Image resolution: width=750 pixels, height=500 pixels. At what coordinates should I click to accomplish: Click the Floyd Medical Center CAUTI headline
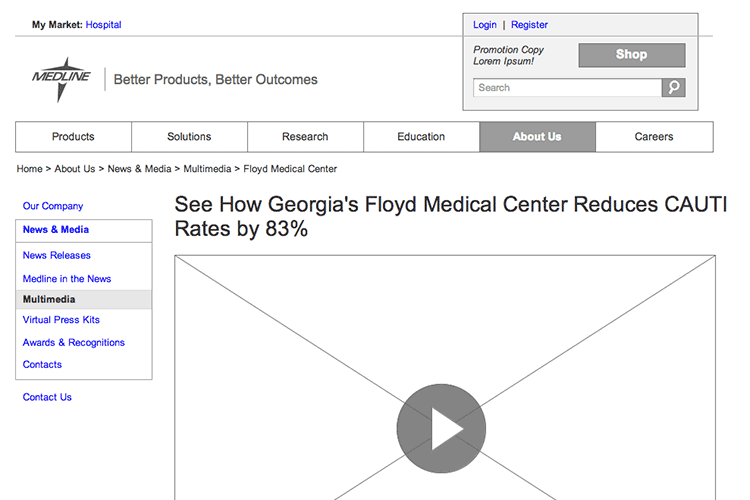coord(451,216)
